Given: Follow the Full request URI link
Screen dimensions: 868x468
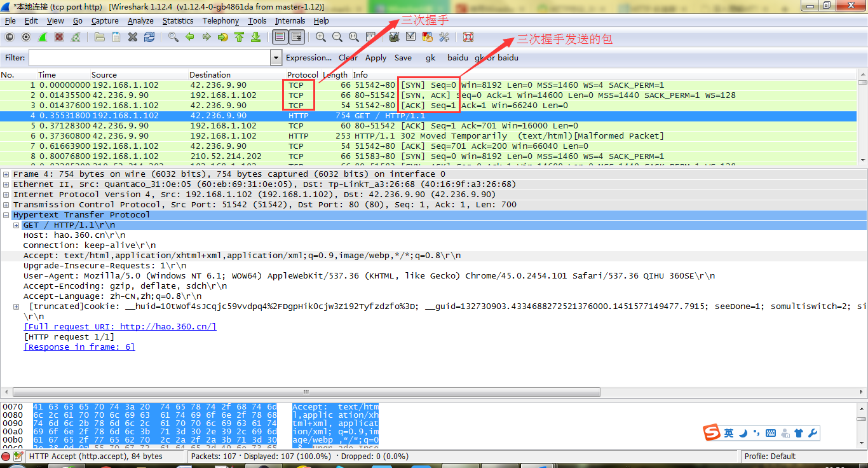Looking at the screenshot, I should click(120, 327).
